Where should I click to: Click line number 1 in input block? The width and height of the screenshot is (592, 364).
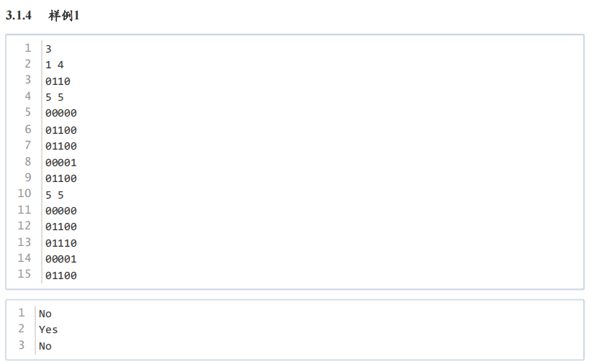pos(28,48)
